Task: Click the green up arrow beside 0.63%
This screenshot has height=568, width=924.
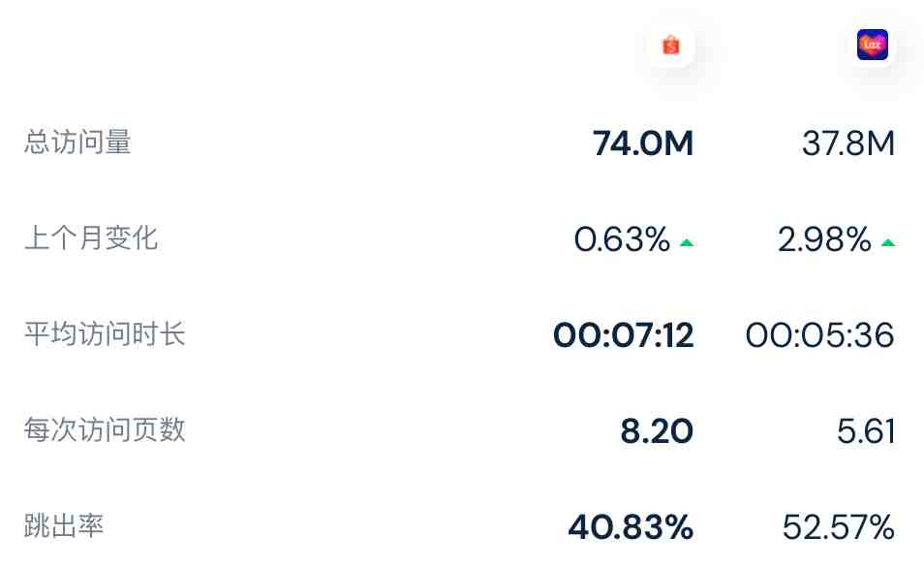Action: (687, 241)
